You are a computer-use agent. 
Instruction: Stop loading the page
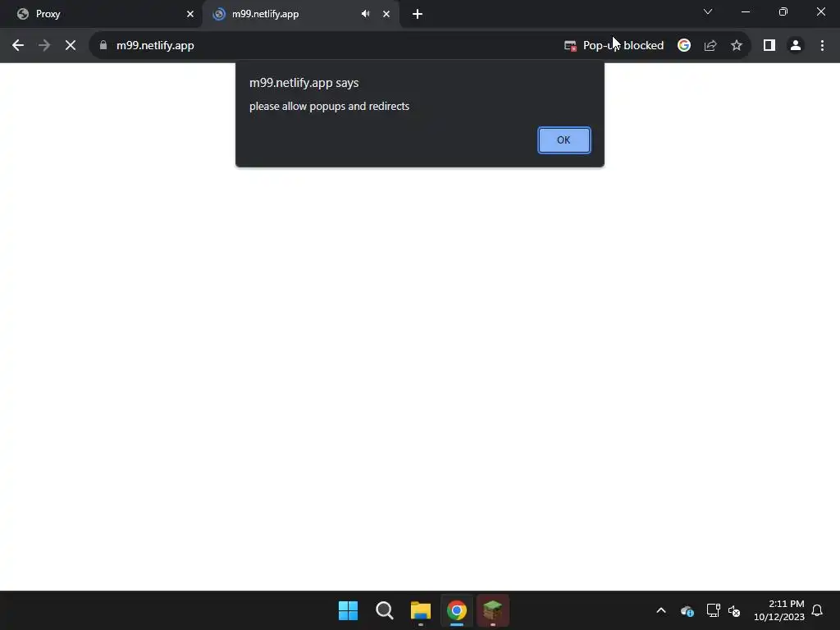coord(71,46)
